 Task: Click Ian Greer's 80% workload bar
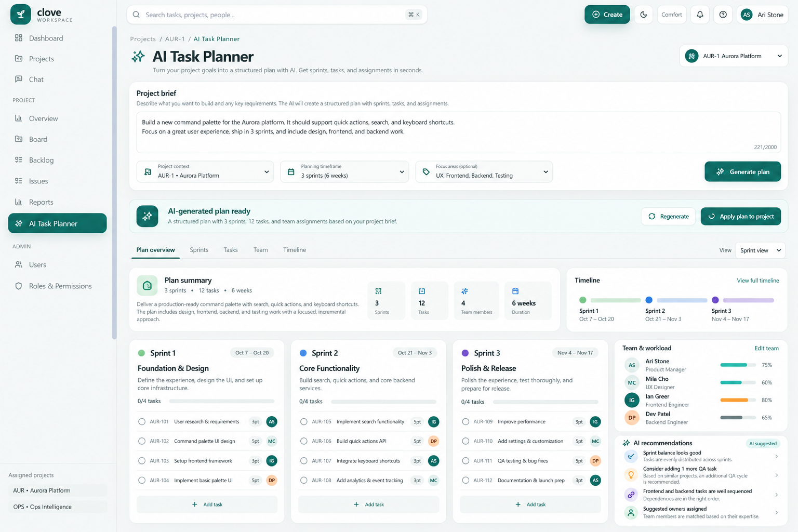738,400
